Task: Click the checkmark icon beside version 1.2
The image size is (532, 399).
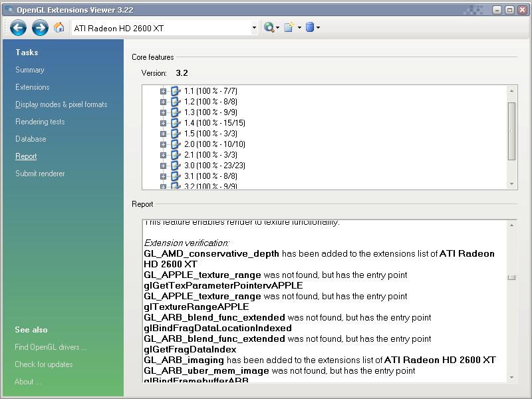Action: click(176, 102)
